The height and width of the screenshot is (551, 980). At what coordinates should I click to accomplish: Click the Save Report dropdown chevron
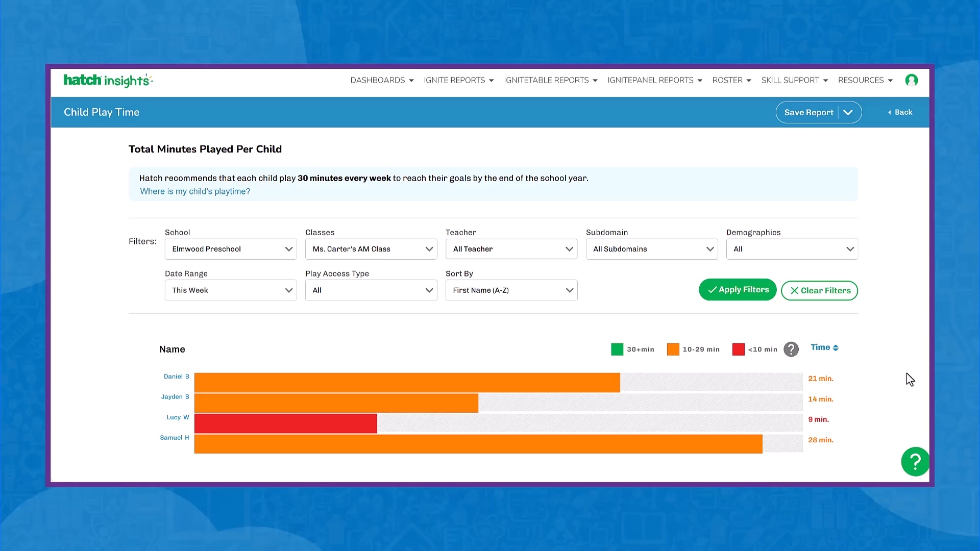click(x=848, y=112)
